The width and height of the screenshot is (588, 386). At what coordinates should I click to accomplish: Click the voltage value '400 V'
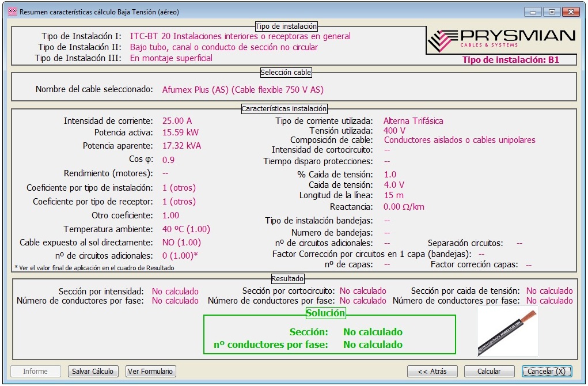(394, 131)
